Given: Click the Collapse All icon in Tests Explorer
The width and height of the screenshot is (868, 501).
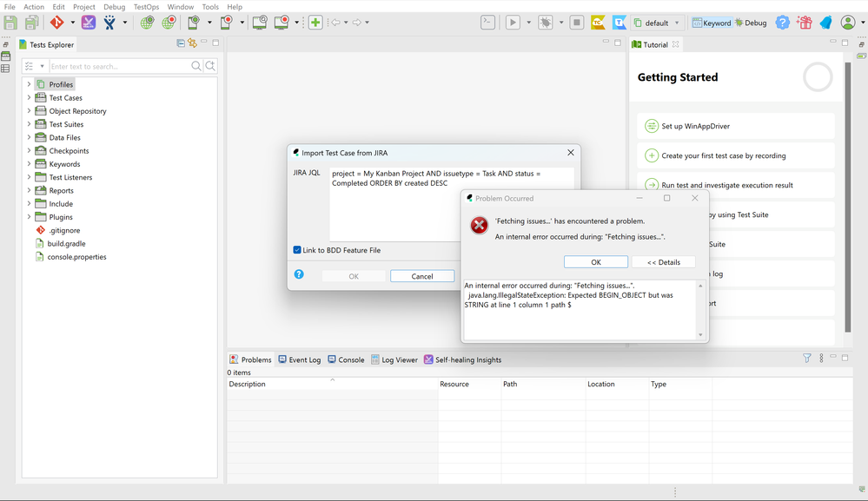Looking at the screenshot, I should [181, 43].
